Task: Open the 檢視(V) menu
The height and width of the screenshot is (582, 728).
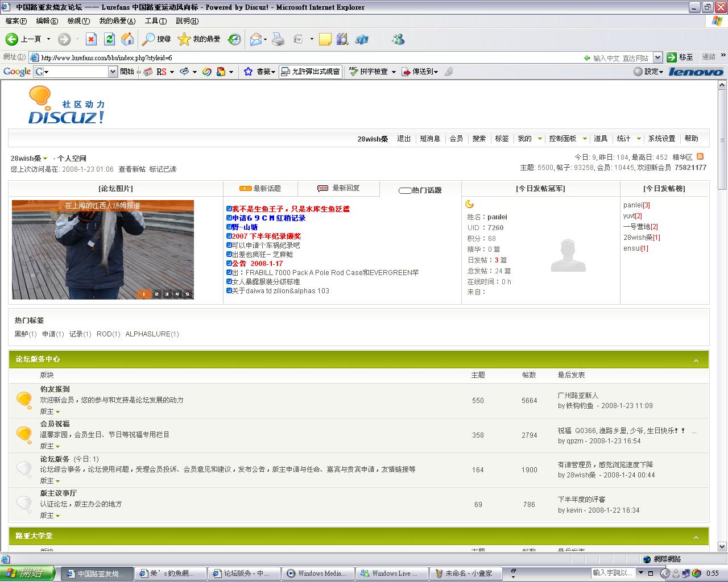Action: coord(78,21)
